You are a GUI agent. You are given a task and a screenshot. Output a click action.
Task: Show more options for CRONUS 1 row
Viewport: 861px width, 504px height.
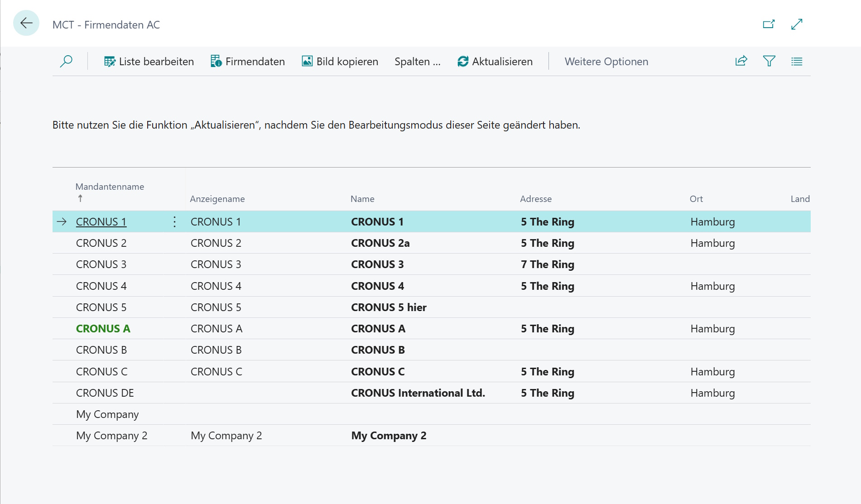(x=174, y=221)
